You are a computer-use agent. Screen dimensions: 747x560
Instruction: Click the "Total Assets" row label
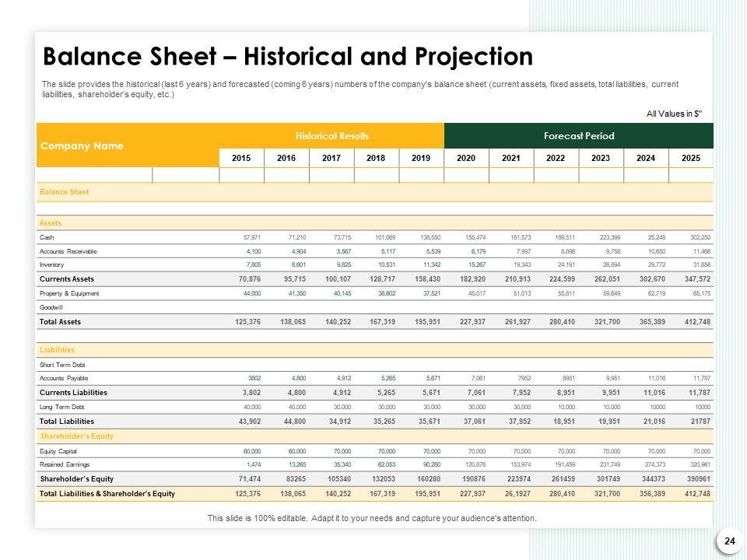(60, 321)
